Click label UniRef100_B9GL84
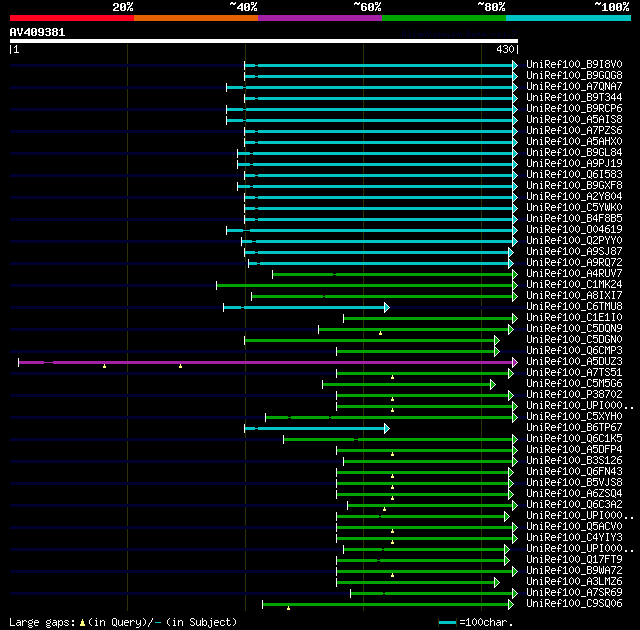Viewport: 640px width, 630px height. click(x=574, y=153)
